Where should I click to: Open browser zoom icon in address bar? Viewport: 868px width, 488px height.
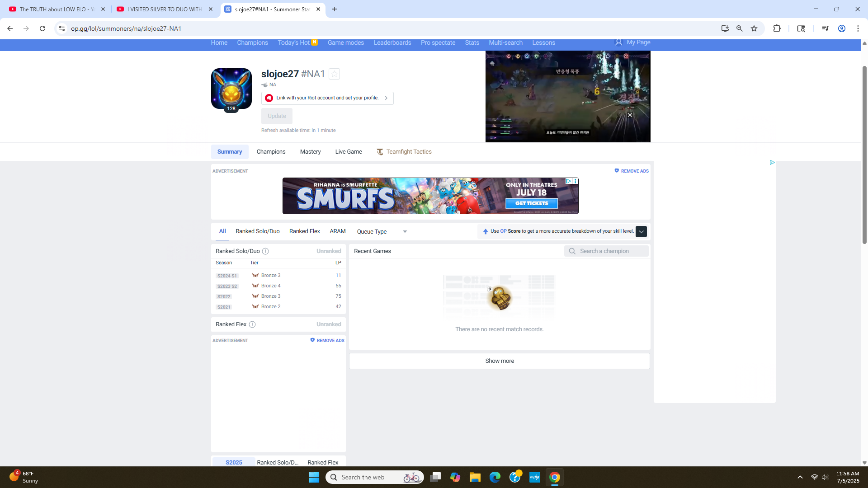click(739, 28)
